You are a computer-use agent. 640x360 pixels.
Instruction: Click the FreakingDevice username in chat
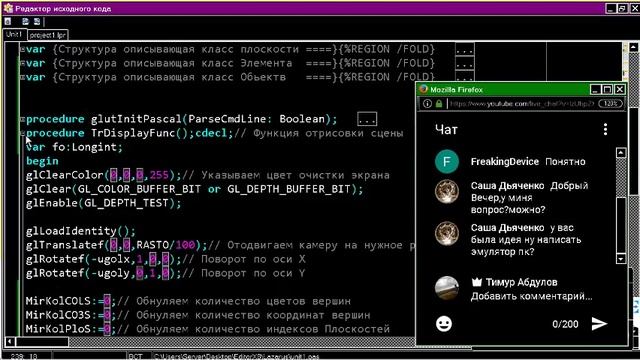pos(504,162)
